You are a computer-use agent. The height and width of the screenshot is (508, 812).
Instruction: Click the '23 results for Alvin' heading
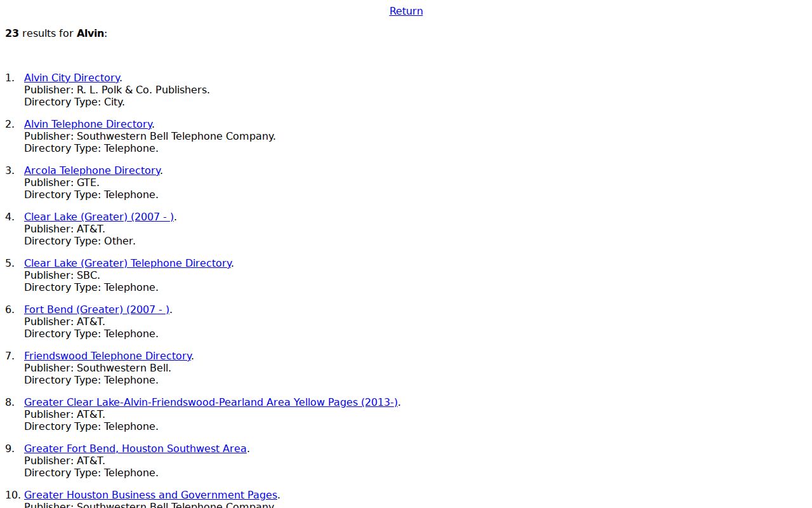[56, 33]
